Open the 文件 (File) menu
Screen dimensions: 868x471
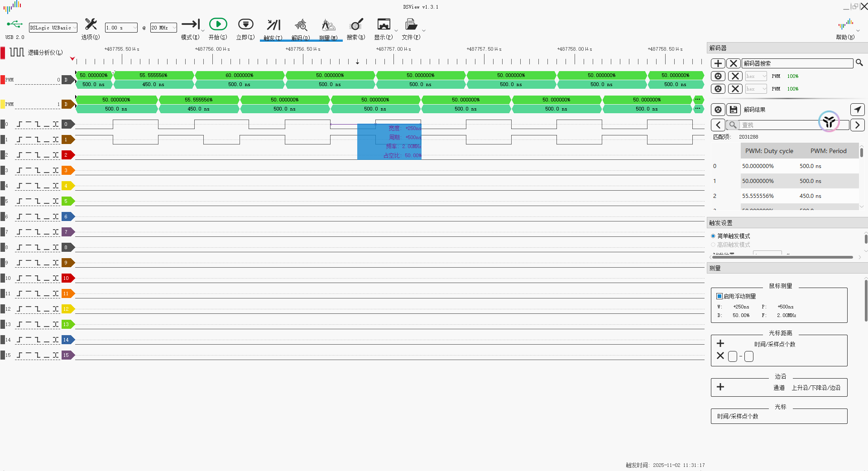pos(411,24)
